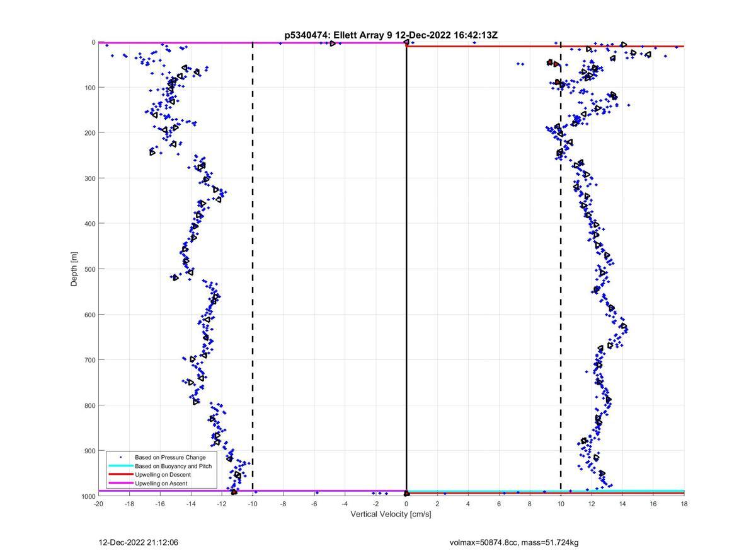Click the 'volmax=50874.8cc, mass=51.724kg' text
The height and width of the screenshot is (558, 756).
point(514,542)
